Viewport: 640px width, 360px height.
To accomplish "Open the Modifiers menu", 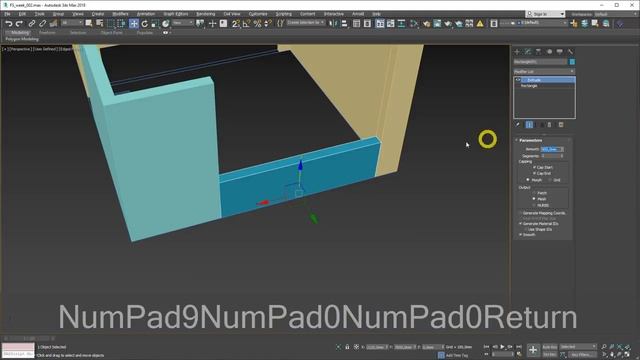I will [120, 14].
